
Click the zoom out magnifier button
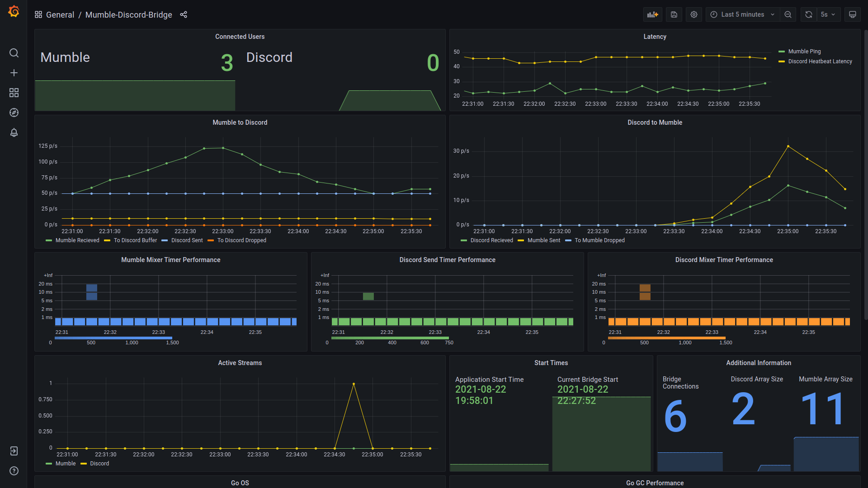[x=788, y=14]
